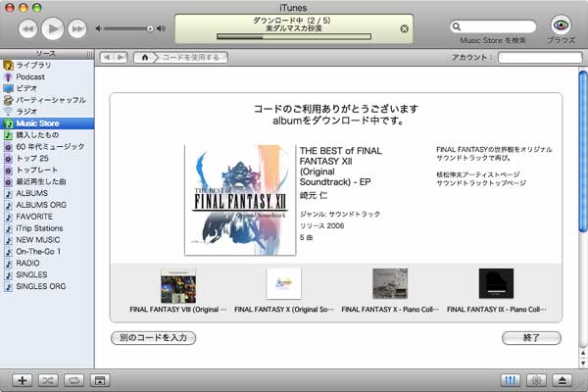Start playback with the Play button

tap(53, 28)
